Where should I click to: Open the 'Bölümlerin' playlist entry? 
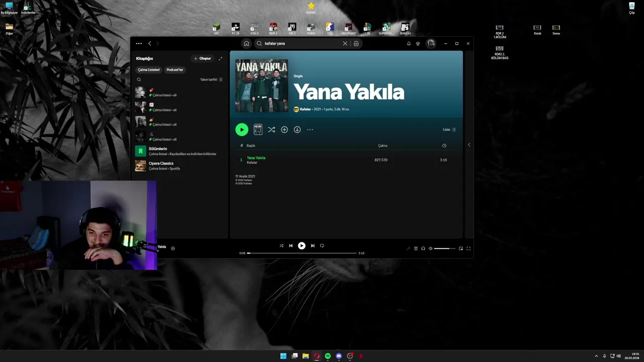coord(179,151)
